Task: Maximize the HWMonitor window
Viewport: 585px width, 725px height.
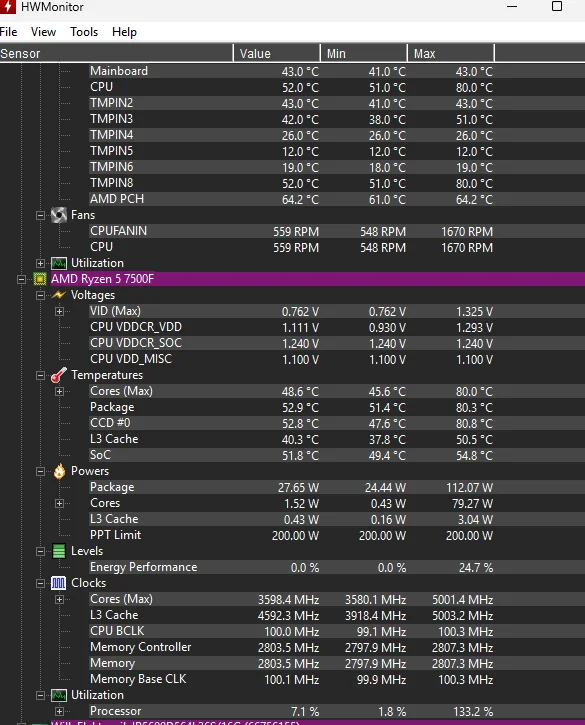Action: [x=557, y=6]
